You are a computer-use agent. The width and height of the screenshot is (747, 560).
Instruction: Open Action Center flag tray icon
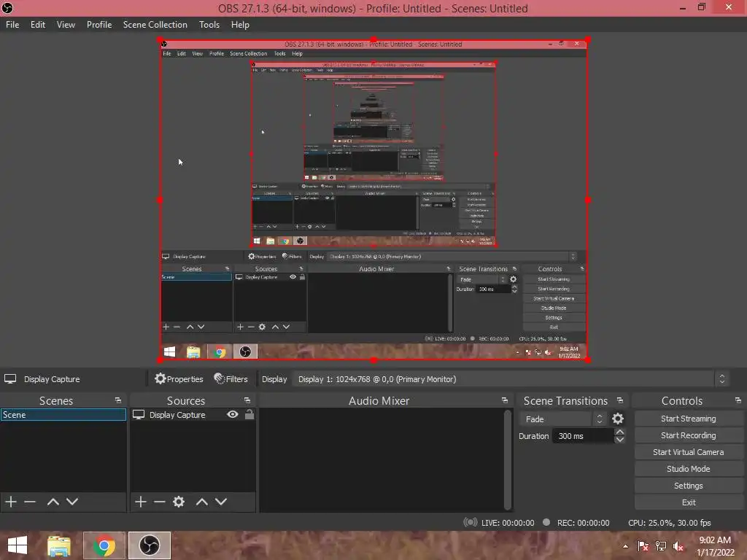(643, 546)
